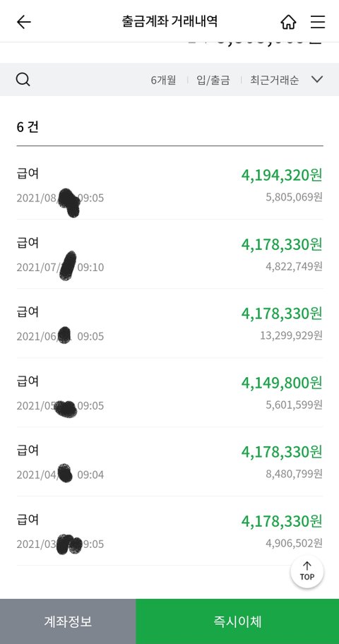Open 2021/03 급여 transaction with balance 4,906,502원
This screenshot has height=644, width=339.
pyautogui.click(x=169, y=530)
